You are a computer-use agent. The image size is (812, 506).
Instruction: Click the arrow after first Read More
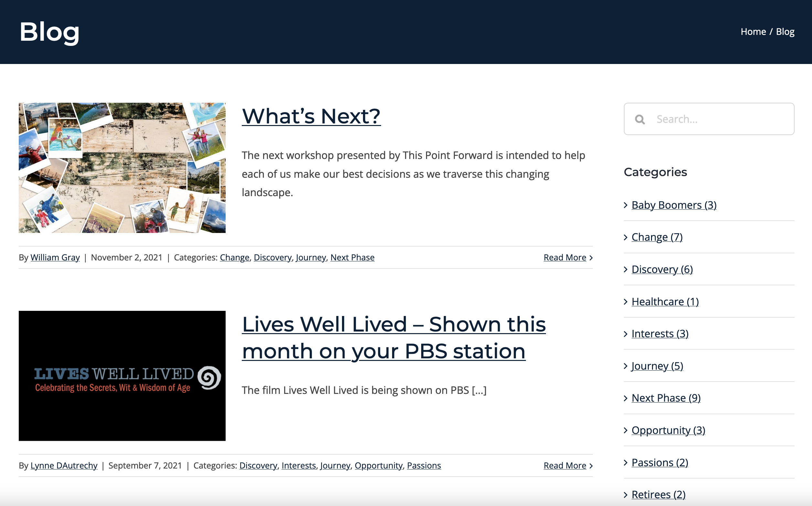[x=591, y=258]
